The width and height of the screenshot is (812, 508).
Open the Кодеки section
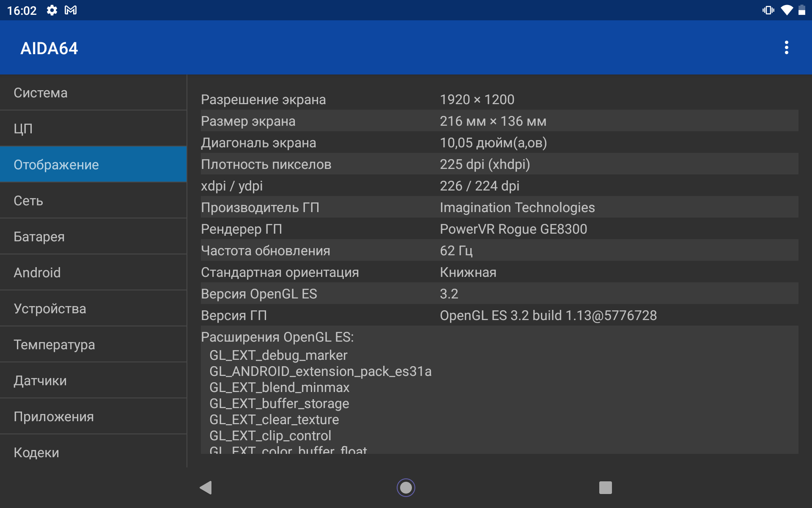(93, 452)
